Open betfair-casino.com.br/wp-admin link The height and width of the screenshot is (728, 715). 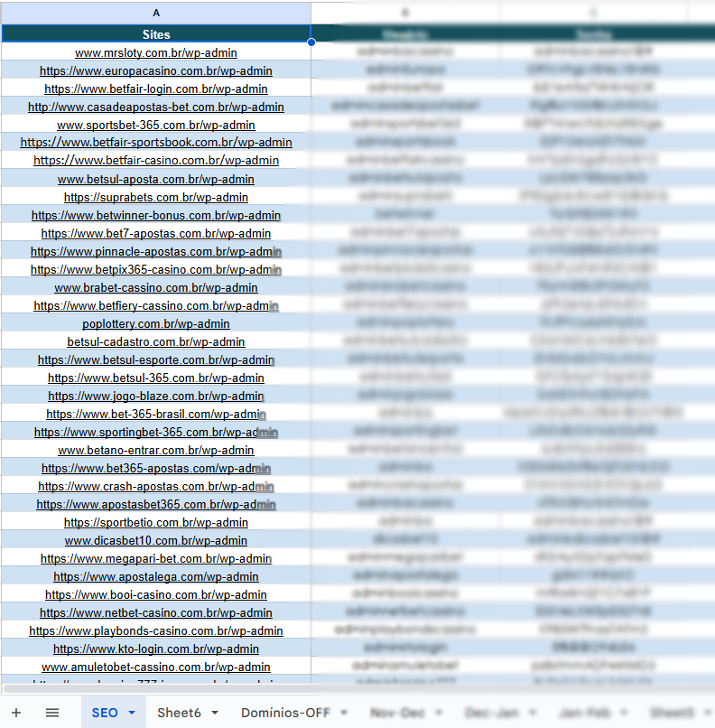pos(156,161)
